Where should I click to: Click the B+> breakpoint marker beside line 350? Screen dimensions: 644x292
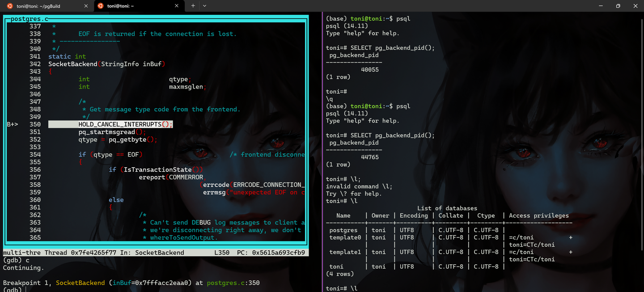tap(12, 124)
